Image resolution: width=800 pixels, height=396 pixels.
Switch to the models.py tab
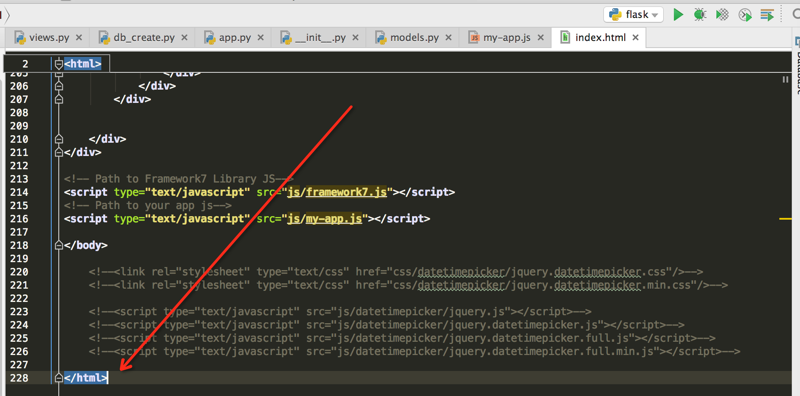[x=414, y=38]
